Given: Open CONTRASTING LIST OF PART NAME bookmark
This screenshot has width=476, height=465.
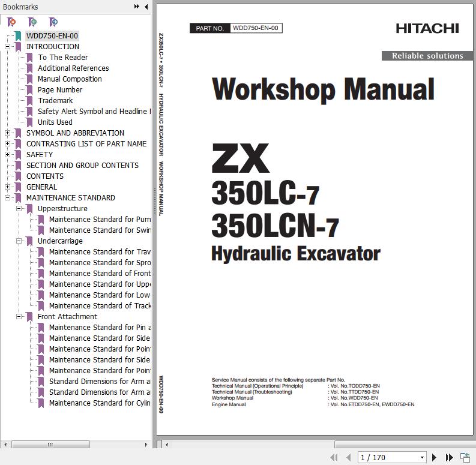Looking at the screenshot, I should click(x=86, y=143).
